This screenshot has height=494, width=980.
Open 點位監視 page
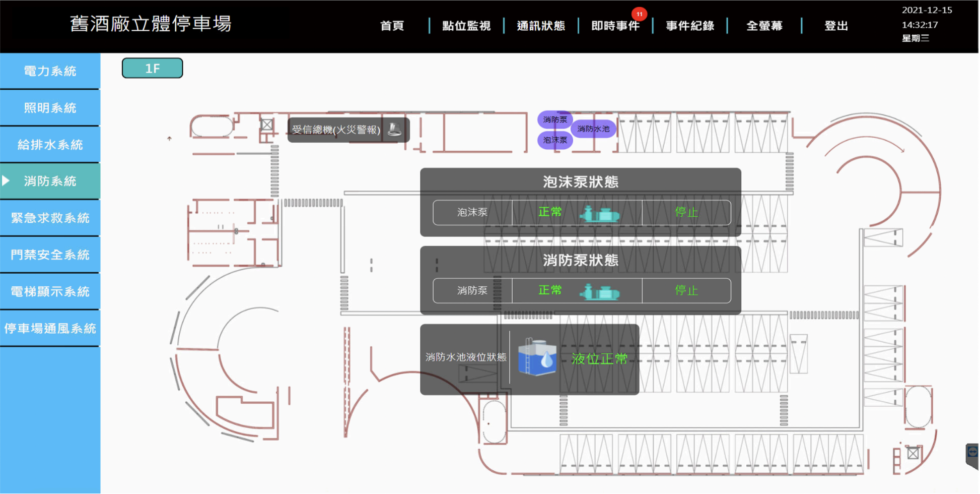(466, 26)
